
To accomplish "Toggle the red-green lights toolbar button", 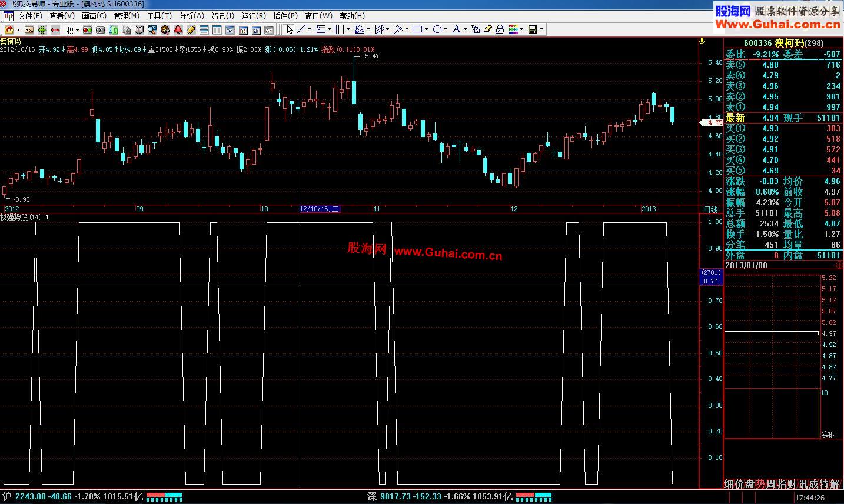I will (x=88, y=30).
